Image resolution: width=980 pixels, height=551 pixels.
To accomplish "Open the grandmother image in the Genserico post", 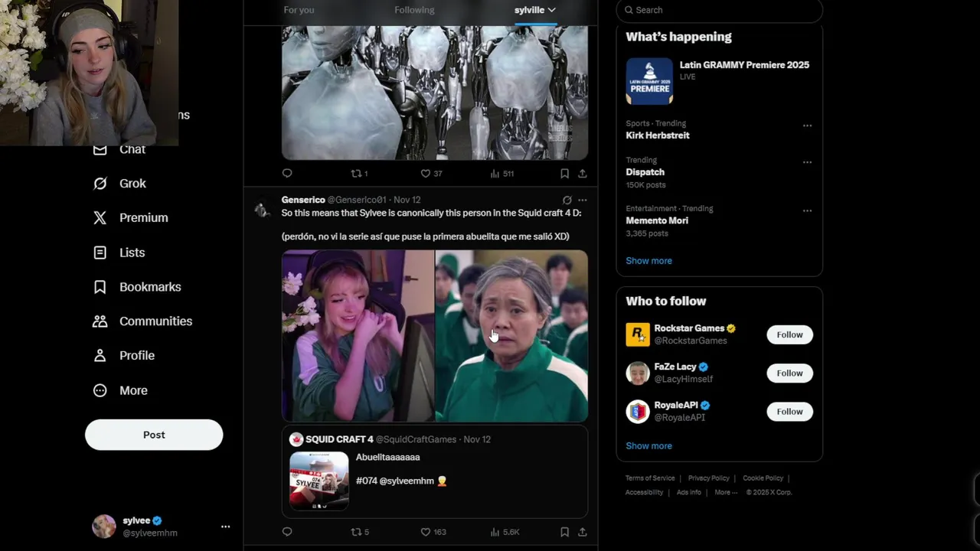I will 511,336.
